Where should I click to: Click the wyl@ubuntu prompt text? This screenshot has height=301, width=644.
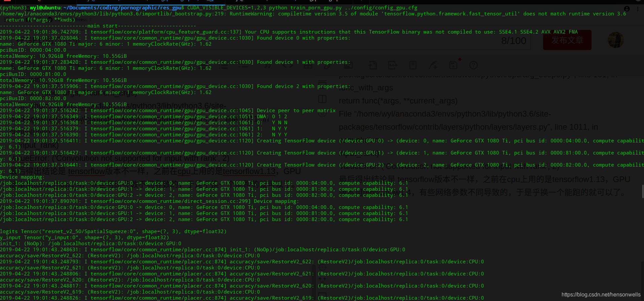point(45,8)
